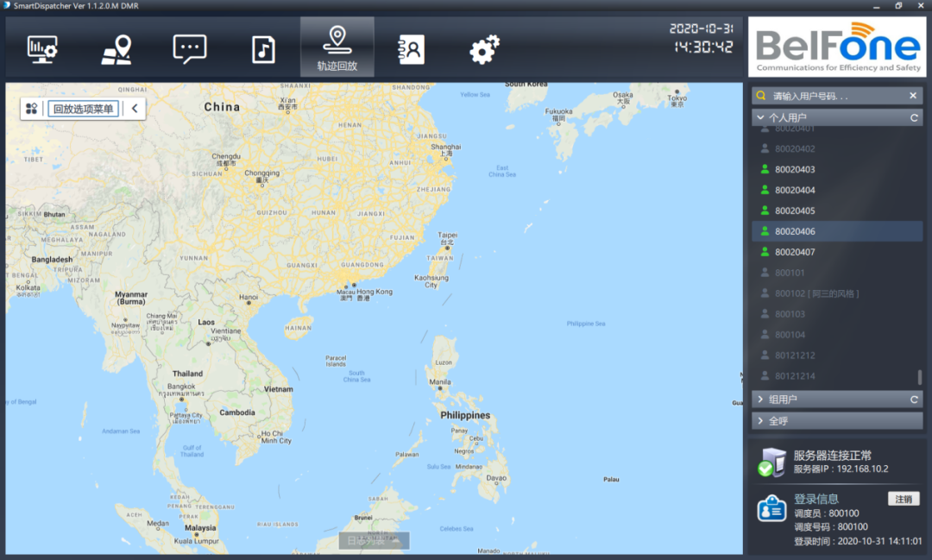Screen dimensions: 932x560
Task: Click the user number search field
Action: point(838,96)
